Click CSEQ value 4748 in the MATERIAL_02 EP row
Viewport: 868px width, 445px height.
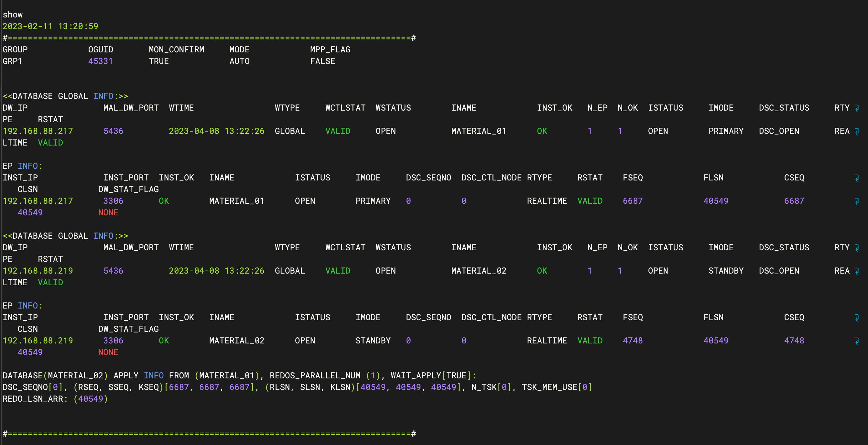[794, 341]
